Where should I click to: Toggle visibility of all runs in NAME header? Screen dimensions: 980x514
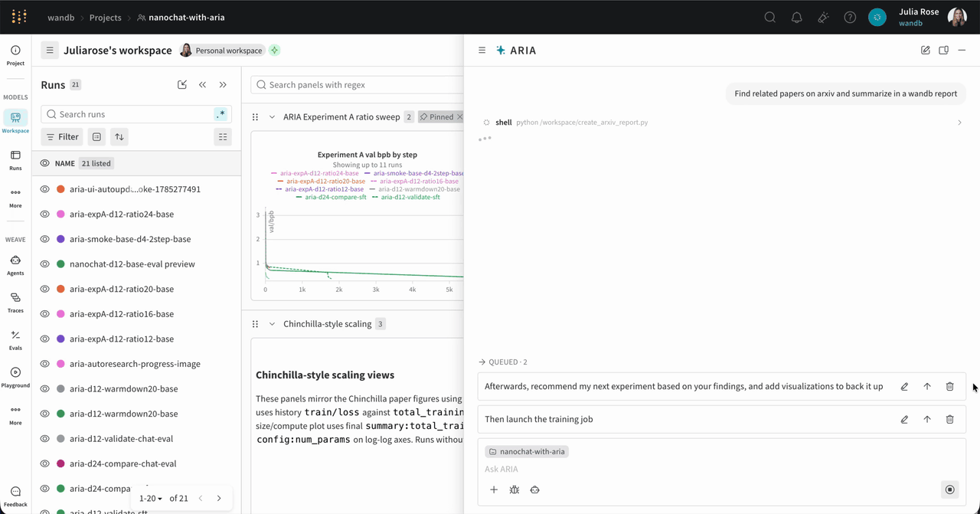point(45,163)
